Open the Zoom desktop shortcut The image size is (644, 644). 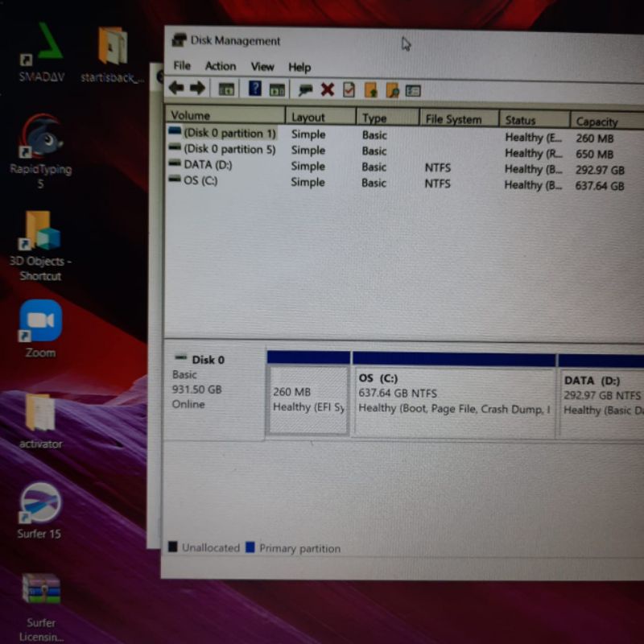coord(40,322)
